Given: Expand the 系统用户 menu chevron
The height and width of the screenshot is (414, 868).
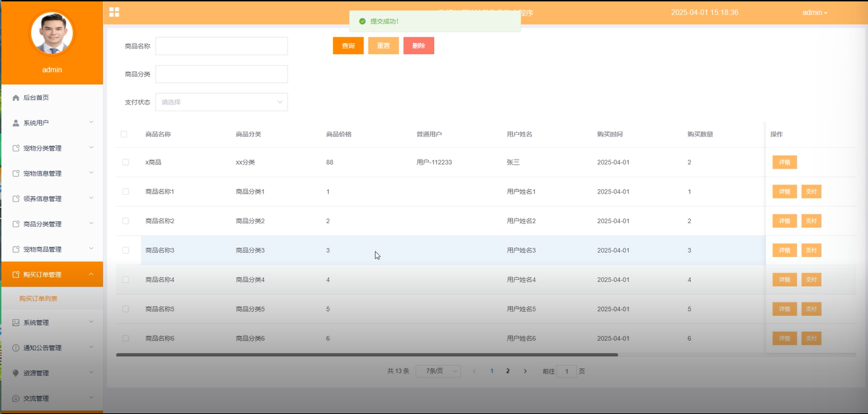Looking at the screenshot, I should [91, 122].
